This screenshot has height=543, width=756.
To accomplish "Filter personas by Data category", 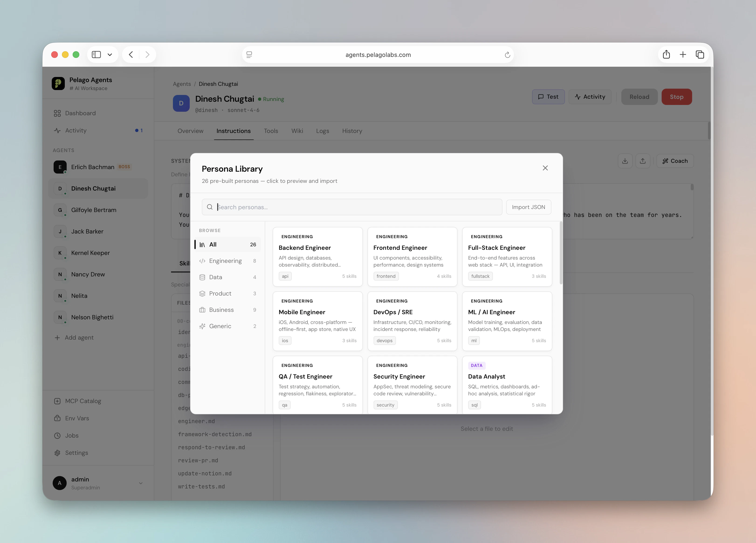I will tap(228, 277).
